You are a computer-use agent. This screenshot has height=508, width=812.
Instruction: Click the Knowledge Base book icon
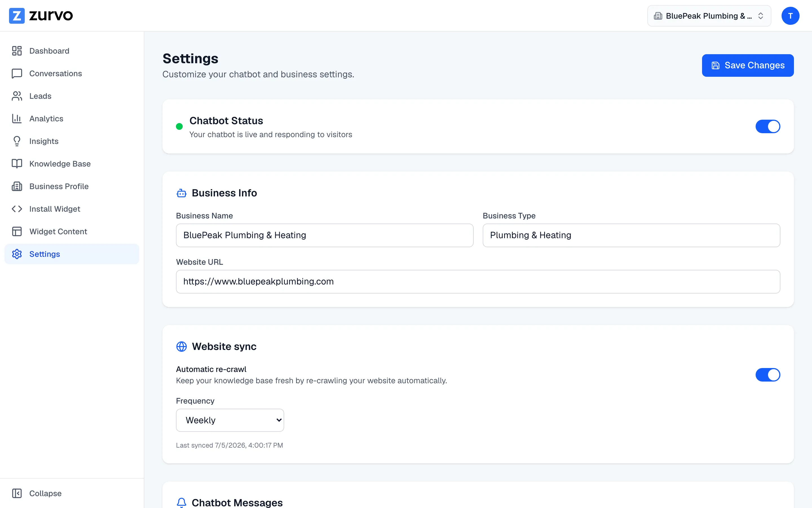point(17,164)
